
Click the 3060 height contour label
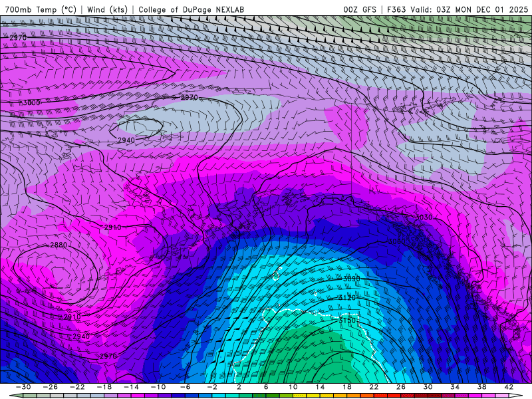(x=396, y=241)
